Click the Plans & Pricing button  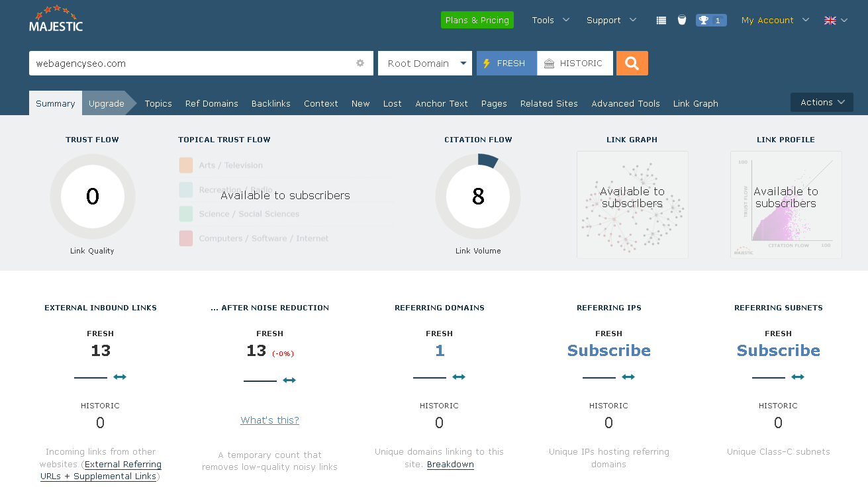tap(477, 20)
